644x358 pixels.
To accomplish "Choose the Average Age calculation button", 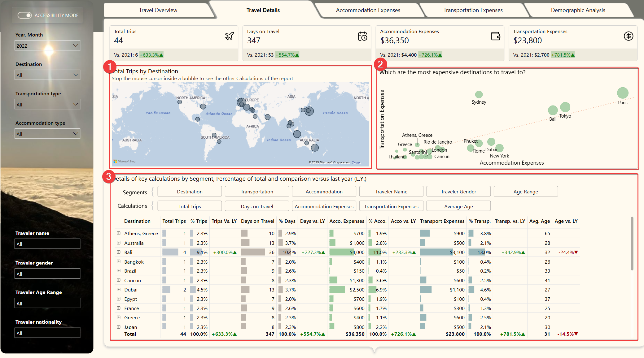I will [x=458, y=206].
